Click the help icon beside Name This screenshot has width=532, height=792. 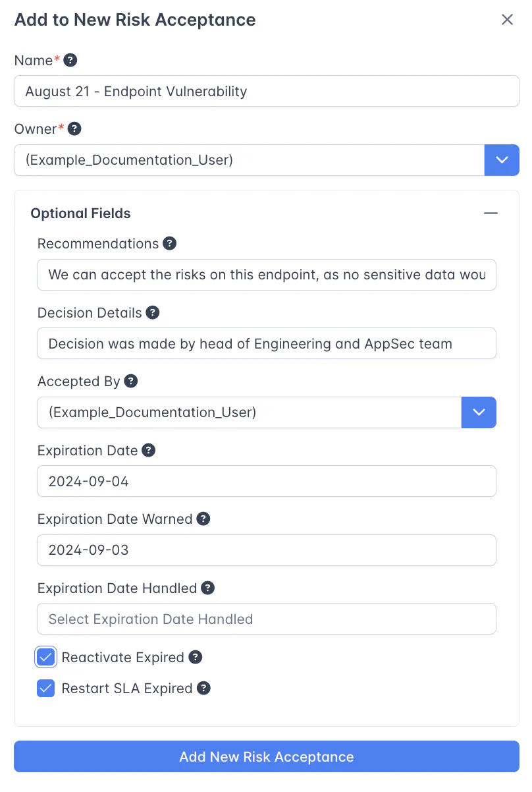pos(70,61)
